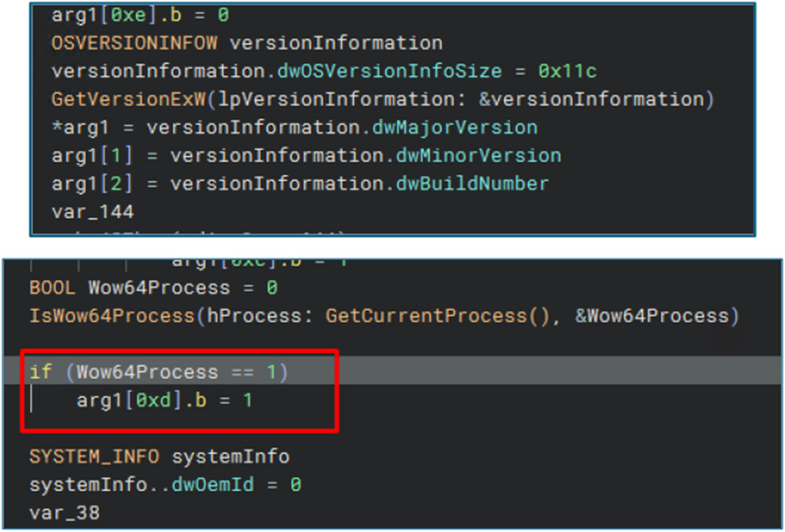Click the dwMinorVersion field
The height and width of the screenshot is (532, 785).
click(x=467, y=155)
